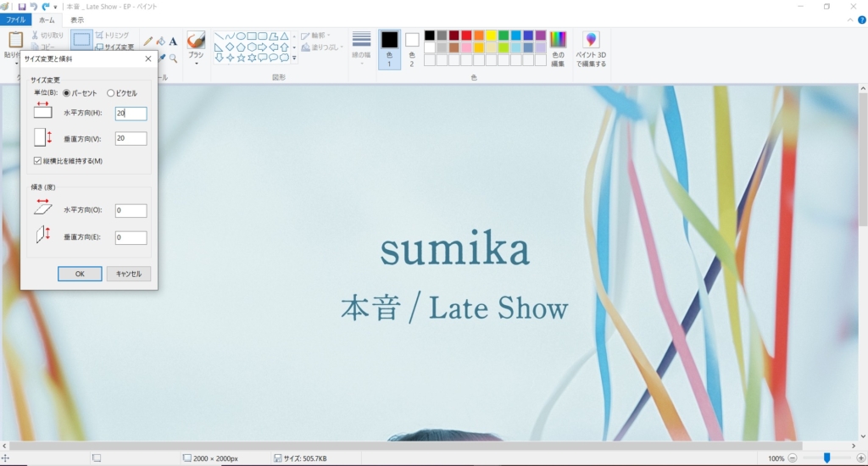Select the Pencil tool
Viewport: 868px width, 466px height.
147,42
